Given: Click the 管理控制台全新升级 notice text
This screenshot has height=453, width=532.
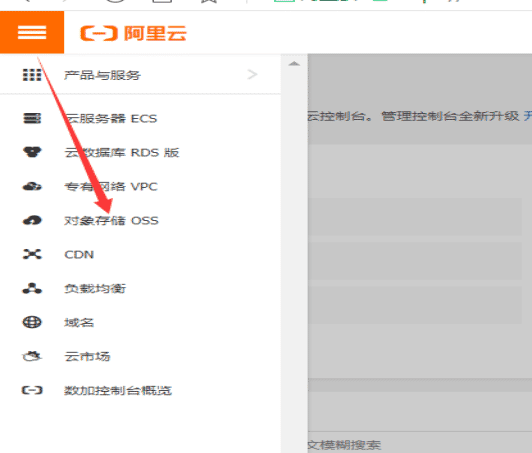Looking at the screenshot, I should 450,116.
